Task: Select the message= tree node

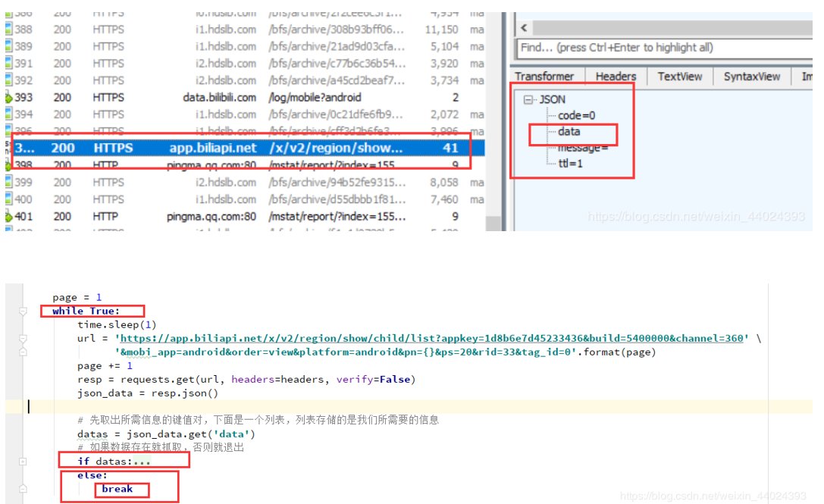Action: [583, 148]
